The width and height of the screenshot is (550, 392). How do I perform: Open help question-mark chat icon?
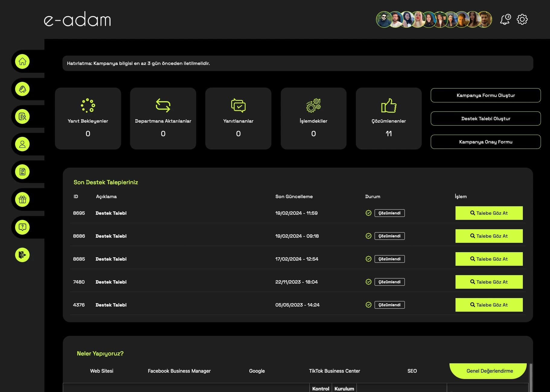click(x=22, y=227)
